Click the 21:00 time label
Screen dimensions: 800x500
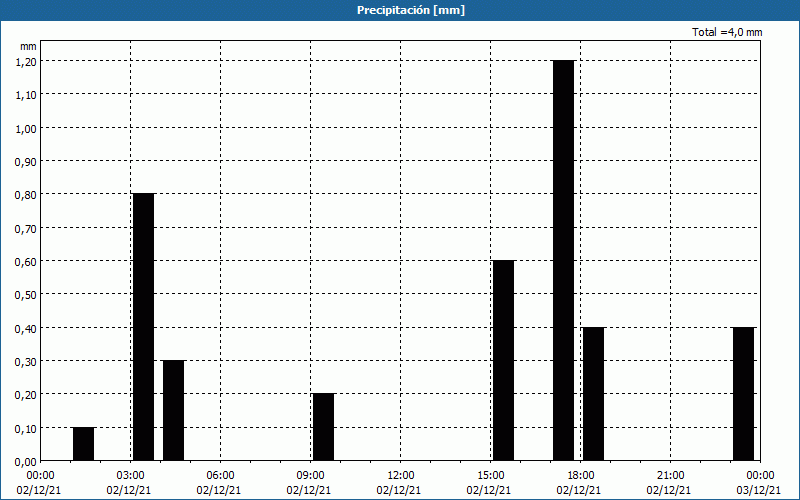click(670, 476)
